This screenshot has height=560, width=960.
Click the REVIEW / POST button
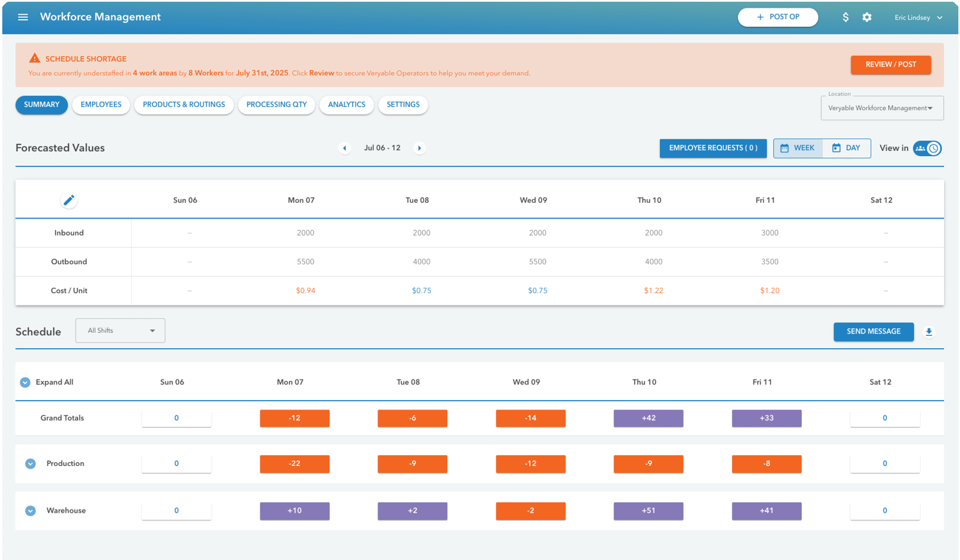click(890, 65)
